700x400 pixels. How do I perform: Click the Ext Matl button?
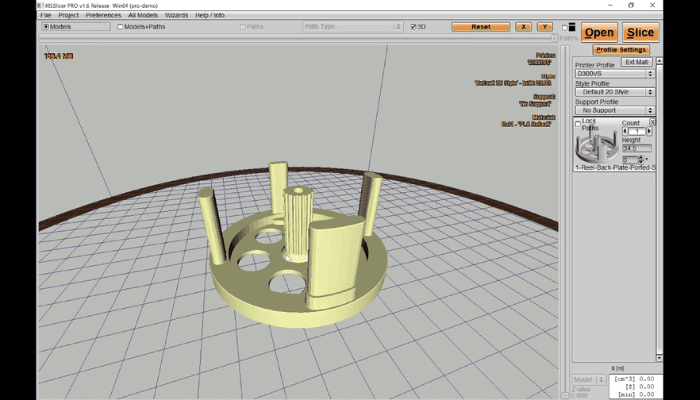click(637, 62)
